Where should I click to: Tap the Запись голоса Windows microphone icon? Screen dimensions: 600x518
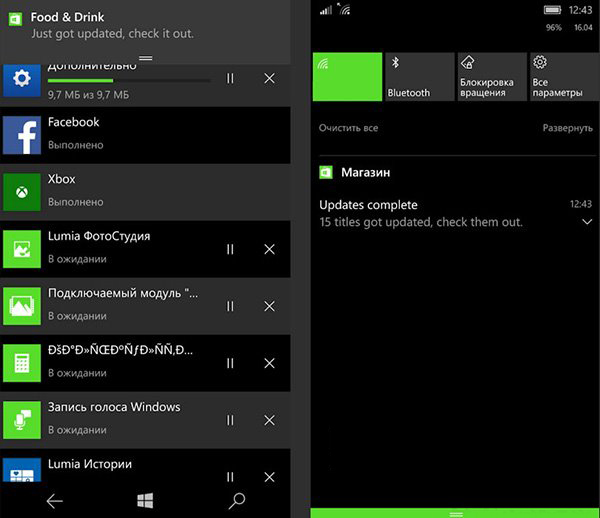point(22,419)
